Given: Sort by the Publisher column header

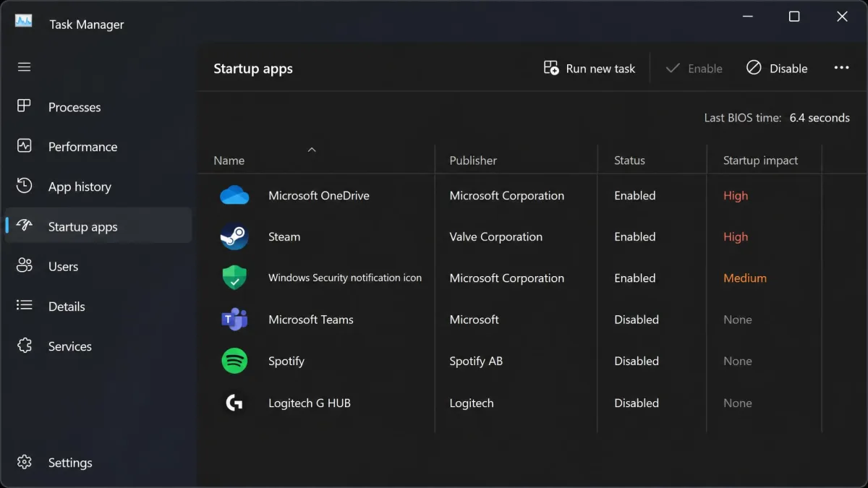Looking at the screenshot, I should coord(473,160).
